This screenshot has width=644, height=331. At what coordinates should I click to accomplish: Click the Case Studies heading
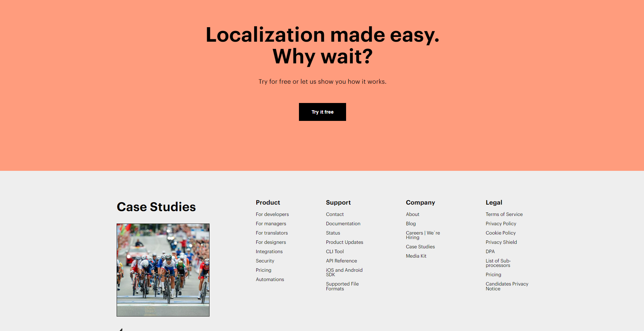coord(156,207)
